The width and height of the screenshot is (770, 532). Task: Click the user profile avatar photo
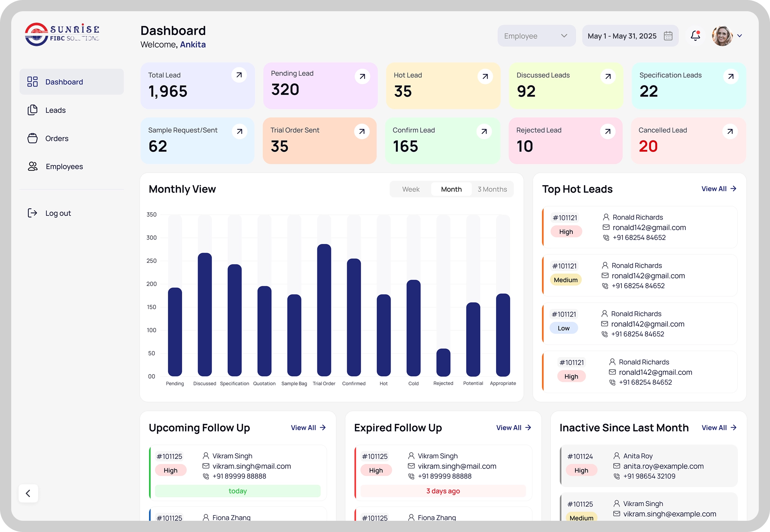[722, 36]
